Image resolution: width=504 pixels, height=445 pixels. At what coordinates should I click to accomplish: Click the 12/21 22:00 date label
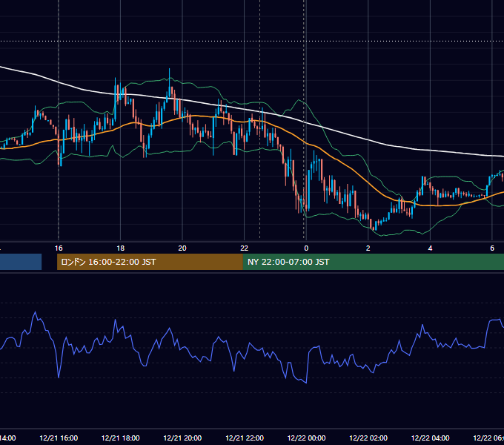pyautogui.click(x=245, y=438)
